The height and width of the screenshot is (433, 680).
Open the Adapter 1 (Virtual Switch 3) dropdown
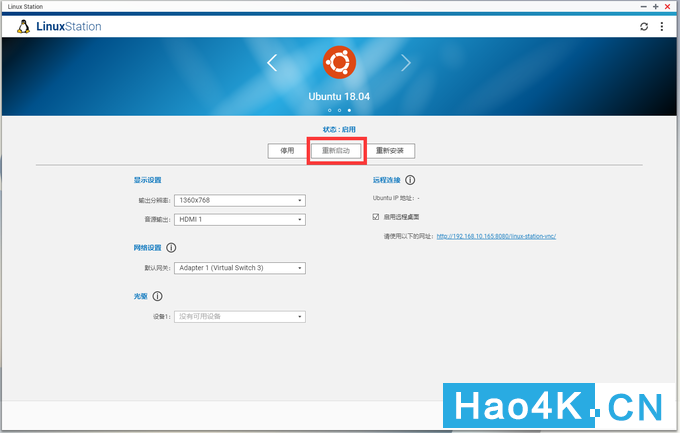pyautogui.click(x=240, y=268)
